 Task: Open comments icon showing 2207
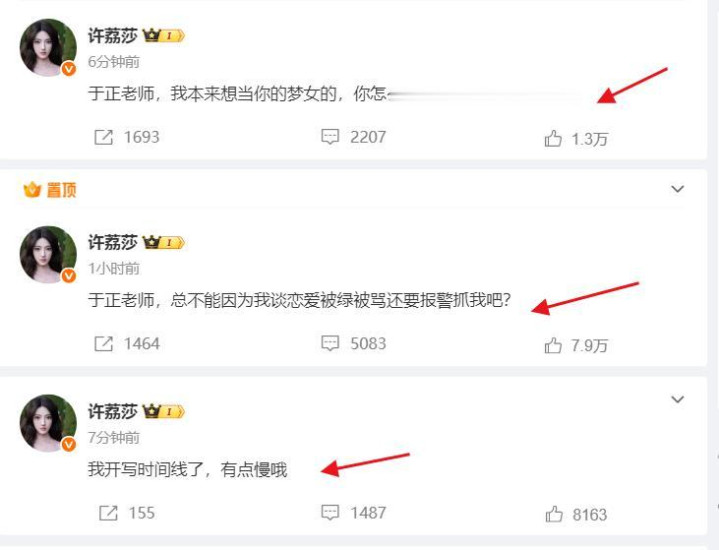(x=330, y=137)
